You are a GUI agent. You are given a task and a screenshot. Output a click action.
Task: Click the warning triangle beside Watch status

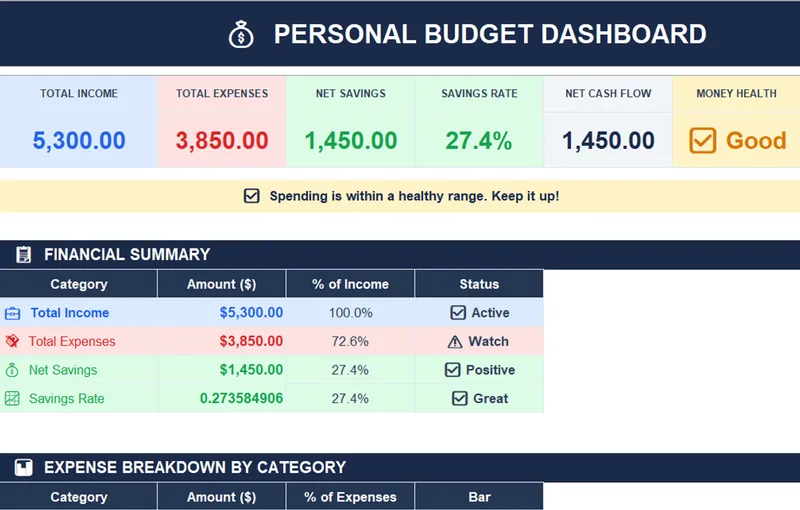(x=455, y=342)
